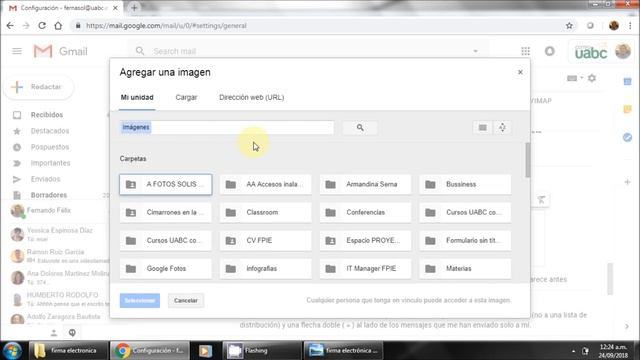640x360 pixels.
Task: Click the Redactar compose button
Action: (x=38, y=87)
